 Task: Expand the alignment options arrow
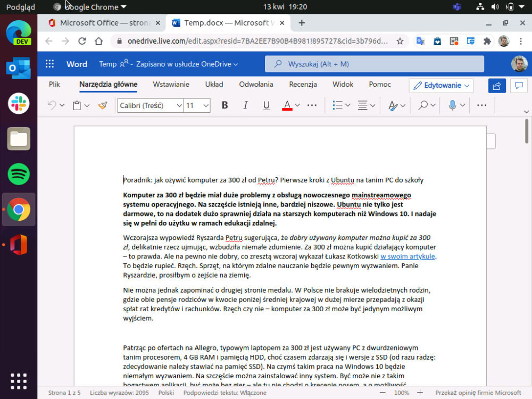point(372,105)
